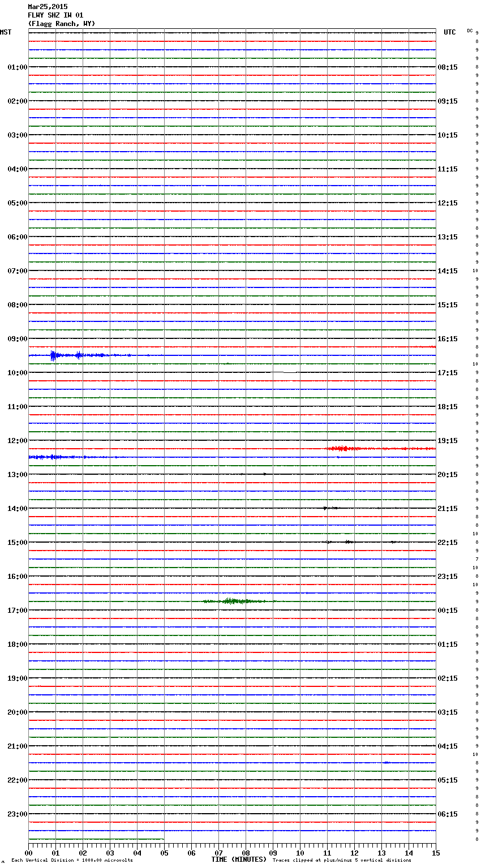Viewport: 481px width, 868px height.
Task: Click the green seismic event before 17:00
Action: coord(232,601)
